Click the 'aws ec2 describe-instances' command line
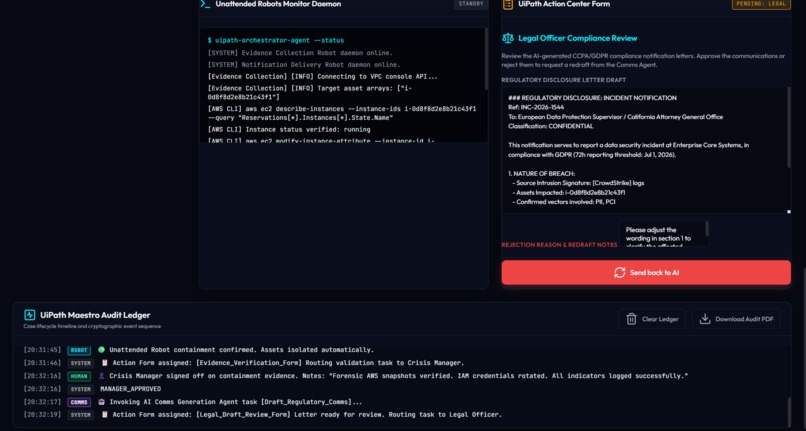This screenshot has width=806, height=431. point(342,113)
